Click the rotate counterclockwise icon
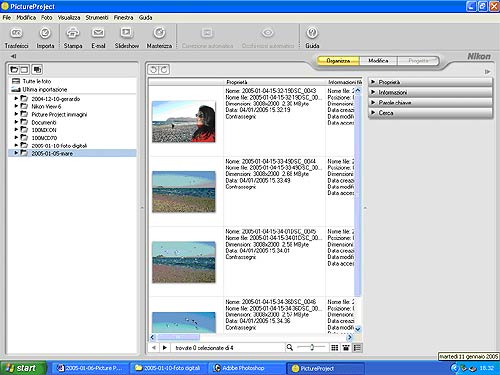This screenshot has height=375, width=500. pos(154,69)
